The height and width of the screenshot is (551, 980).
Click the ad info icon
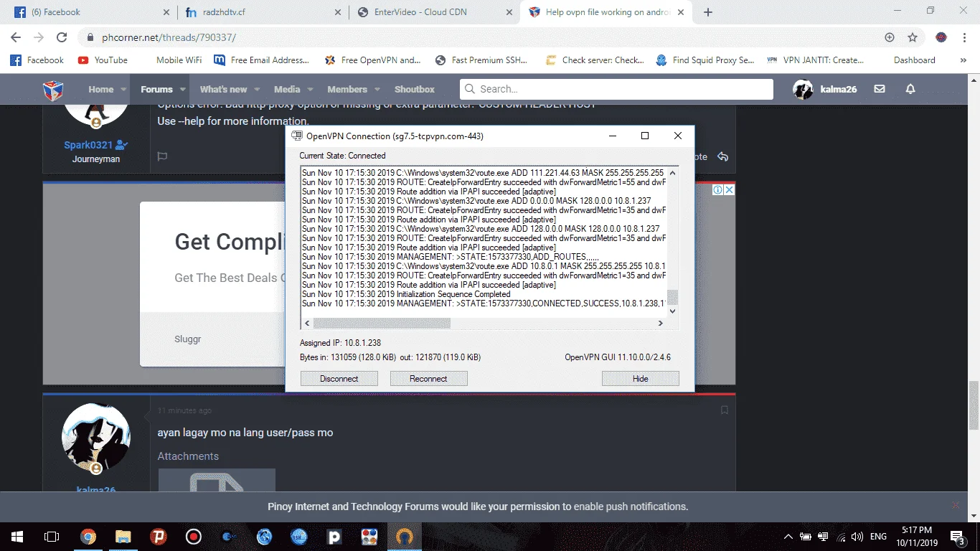[x=717, y=190]
